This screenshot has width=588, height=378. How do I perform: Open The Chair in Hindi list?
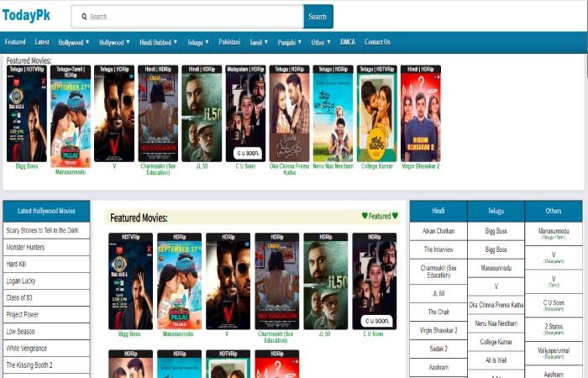click(x=438, y=312)
